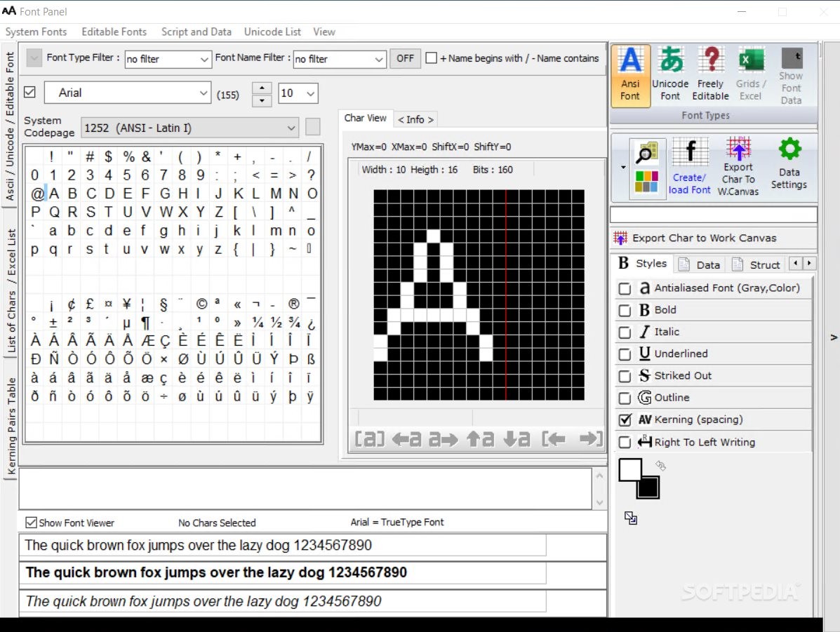
Task: Enable Name begins with / contains checkbox
Action: (x=432, y=58)
